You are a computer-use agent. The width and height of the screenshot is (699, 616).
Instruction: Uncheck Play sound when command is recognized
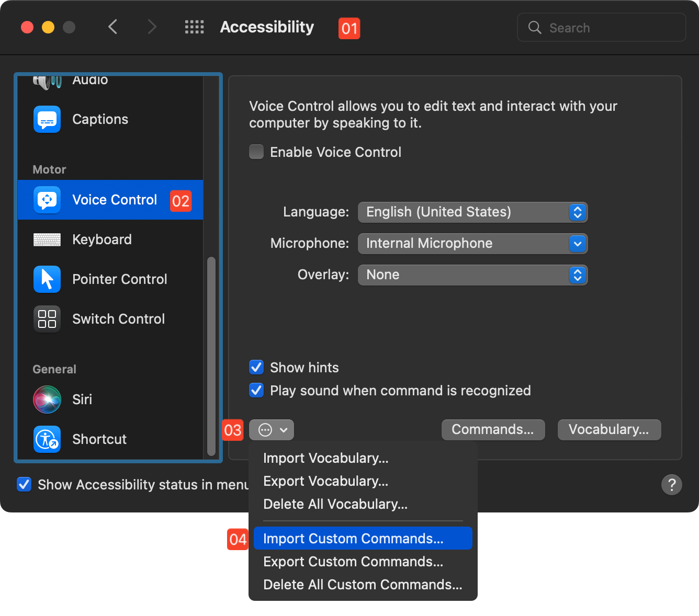[x=256, y=390]
